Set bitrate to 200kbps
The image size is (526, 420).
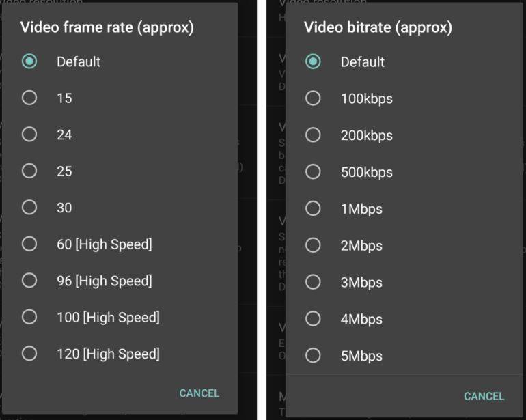tap(313, 135)
